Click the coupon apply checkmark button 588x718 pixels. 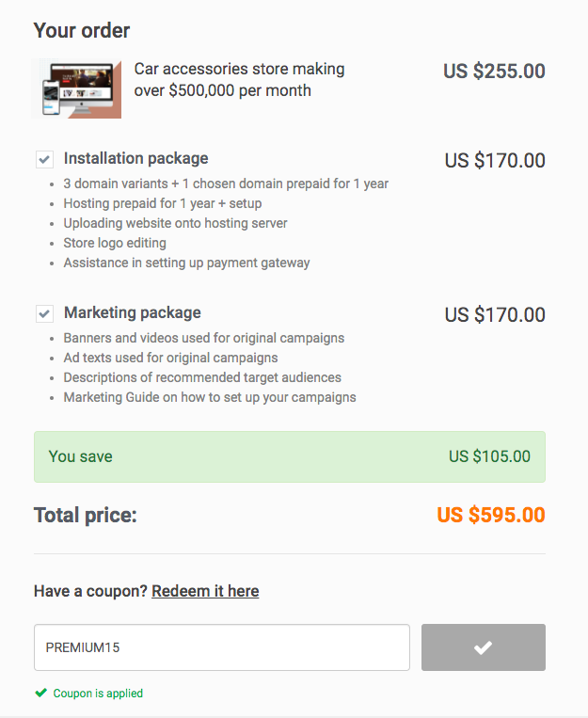[484, 647]
